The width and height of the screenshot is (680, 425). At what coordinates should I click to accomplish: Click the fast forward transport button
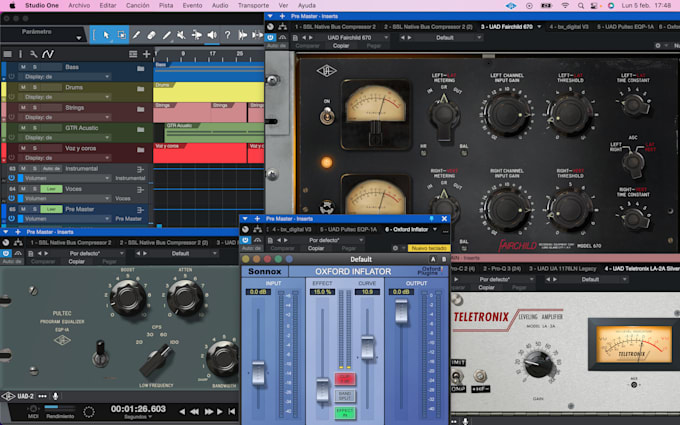pyautogui.click(x=209, y=411)
